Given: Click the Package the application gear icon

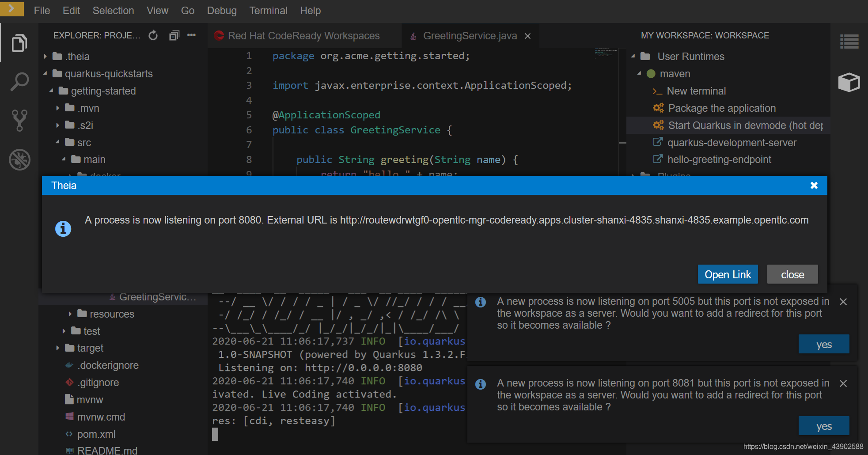Looking at the screenshot, I should 658,108.
